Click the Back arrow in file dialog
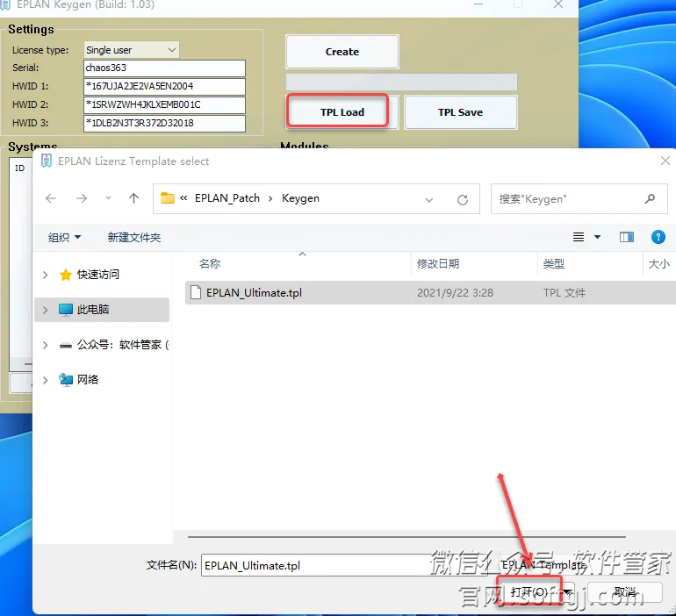 point(51,199)
